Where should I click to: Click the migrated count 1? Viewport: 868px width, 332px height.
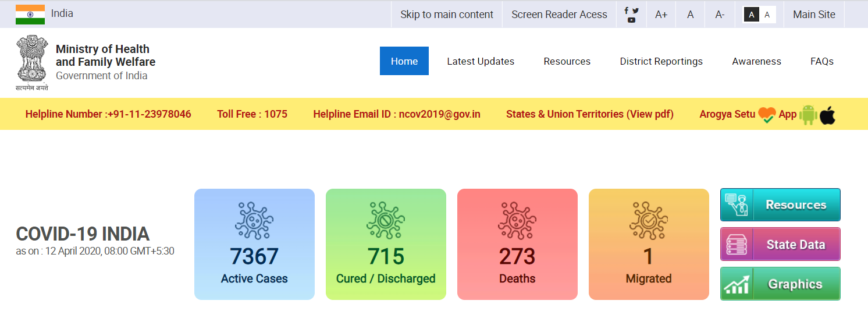coord(649,257)
